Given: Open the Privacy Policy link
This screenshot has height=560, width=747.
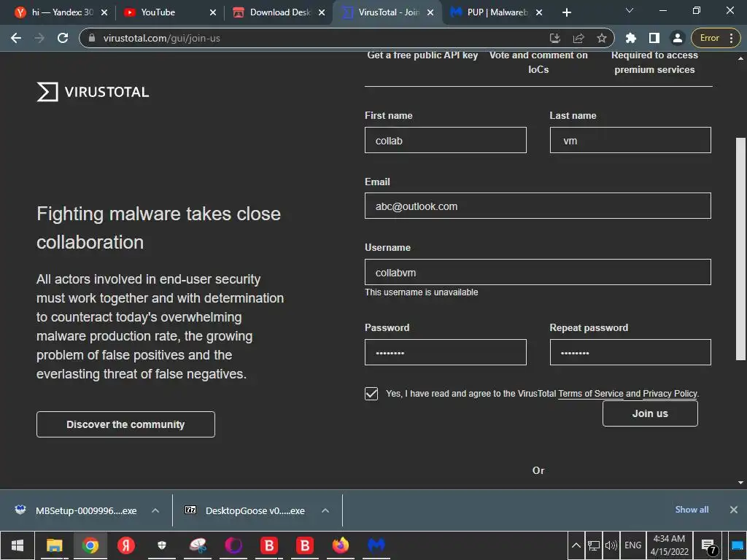Looking at the screenshot, I should click(670, 394).
